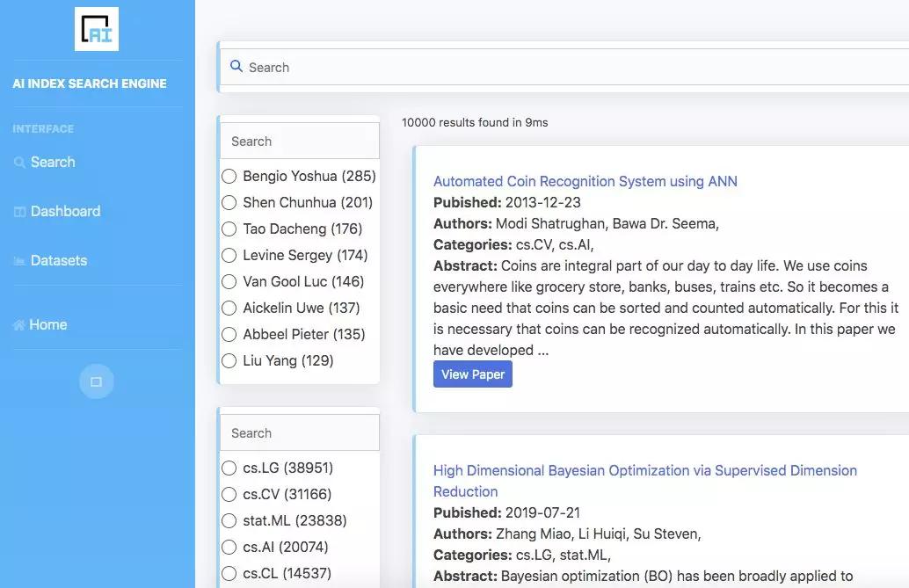Click the Dashboard icon in sidebar

[x=19, y=212]
